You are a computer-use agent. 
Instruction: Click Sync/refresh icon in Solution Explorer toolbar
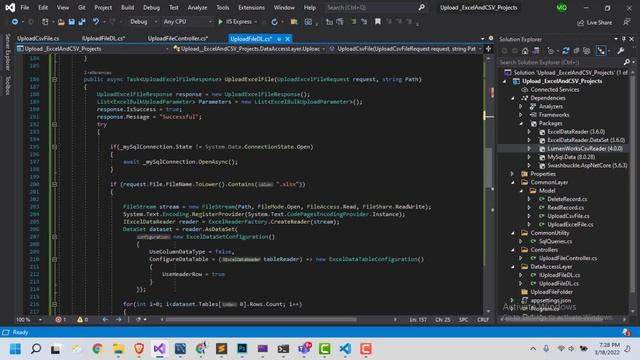coord(566,51)
